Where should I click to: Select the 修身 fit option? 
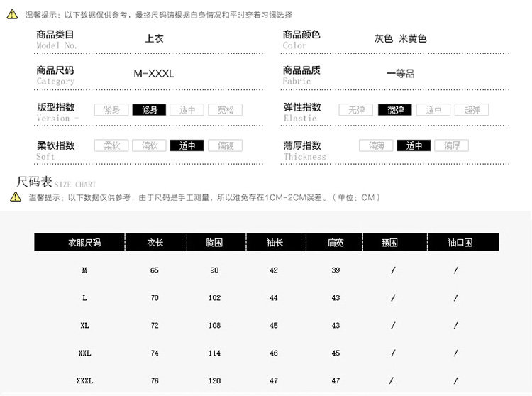point(149,110)
